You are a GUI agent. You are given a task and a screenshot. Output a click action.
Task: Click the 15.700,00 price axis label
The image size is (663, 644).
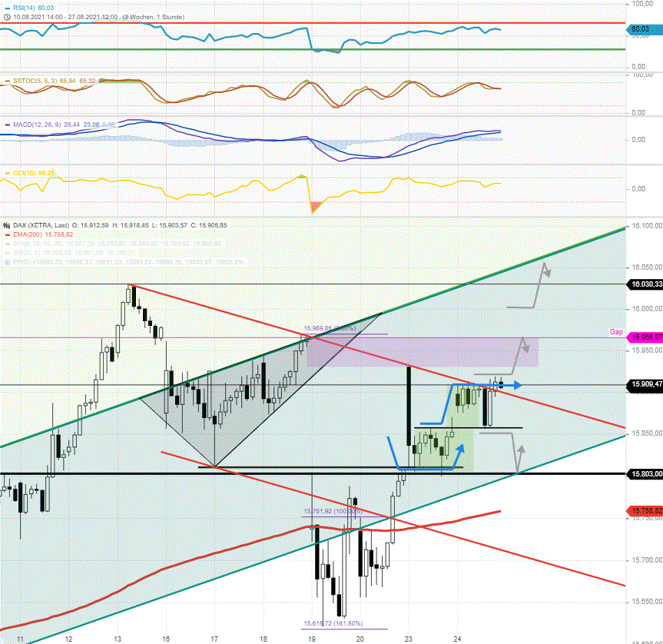[647, 560]
